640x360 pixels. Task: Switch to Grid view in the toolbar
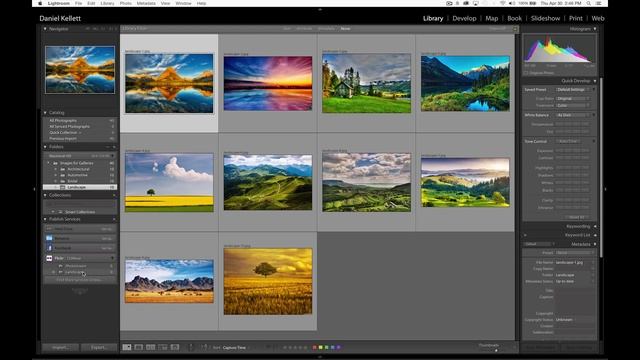tap(127, 347)
